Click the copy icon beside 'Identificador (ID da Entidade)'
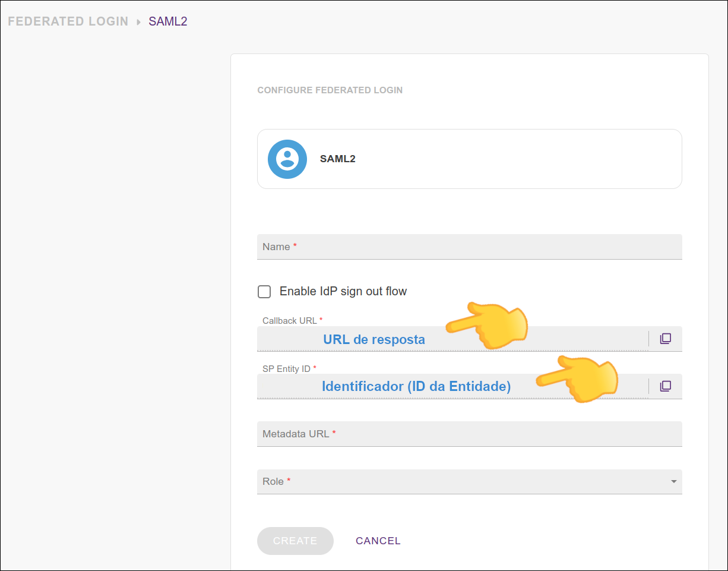Viewport: 728px width, 571px height. (666, 386)
